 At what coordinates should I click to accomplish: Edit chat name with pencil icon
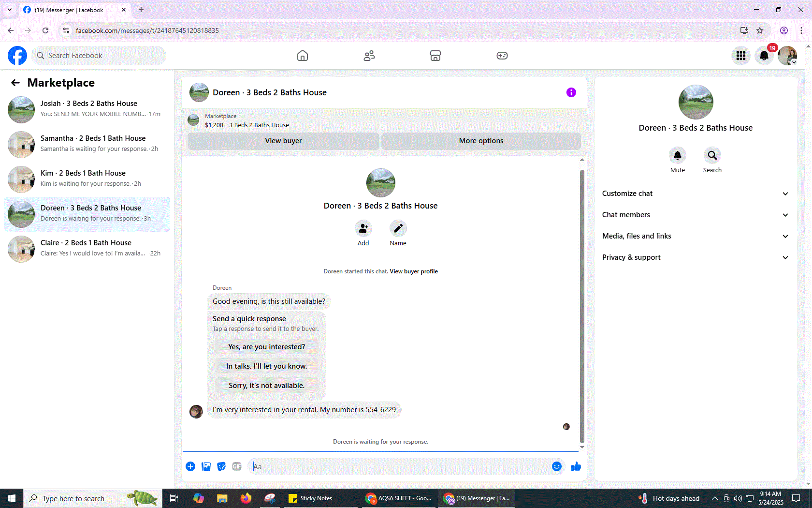[398, 228]
